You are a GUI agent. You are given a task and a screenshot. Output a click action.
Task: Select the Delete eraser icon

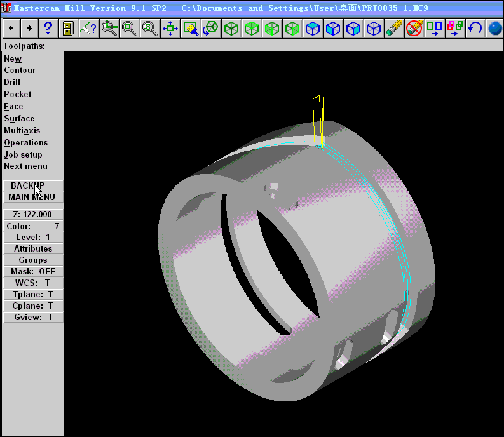[394, 29]
